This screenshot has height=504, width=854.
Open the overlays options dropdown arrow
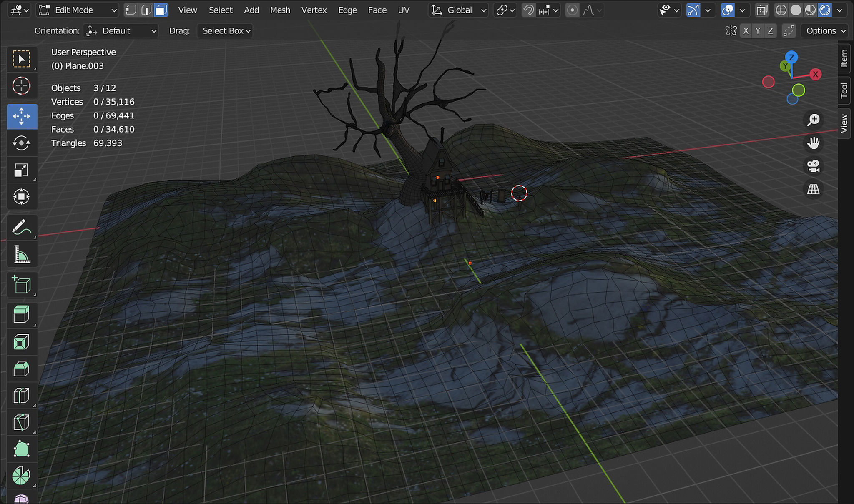pos(742,10)
